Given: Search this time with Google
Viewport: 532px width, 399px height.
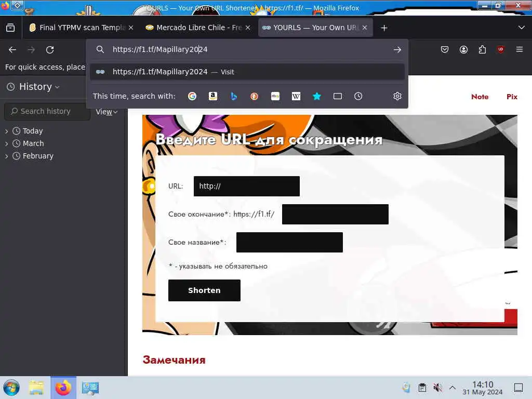Looking at the screenshot, I should (x=192, y=96).
